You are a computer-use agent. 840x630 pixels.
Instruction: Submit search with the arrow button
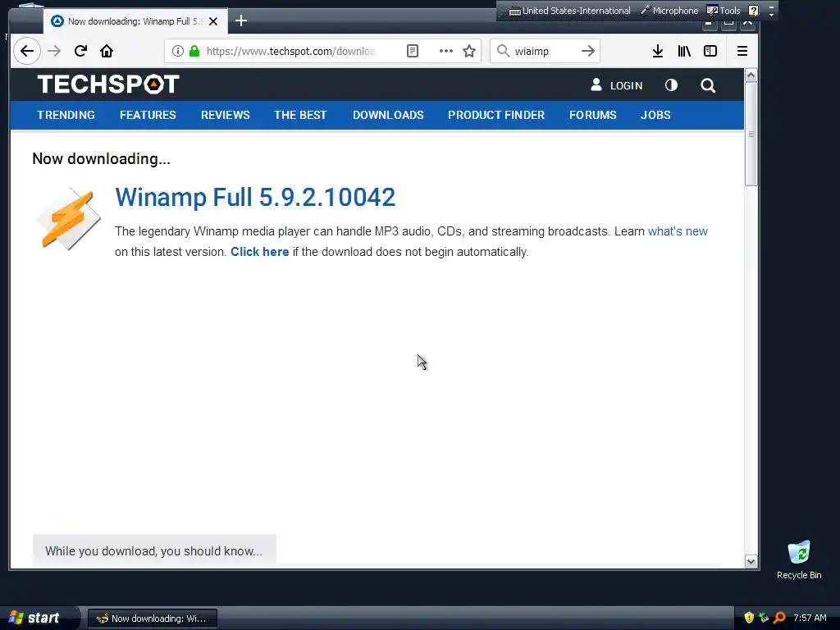tap(588, 51)
